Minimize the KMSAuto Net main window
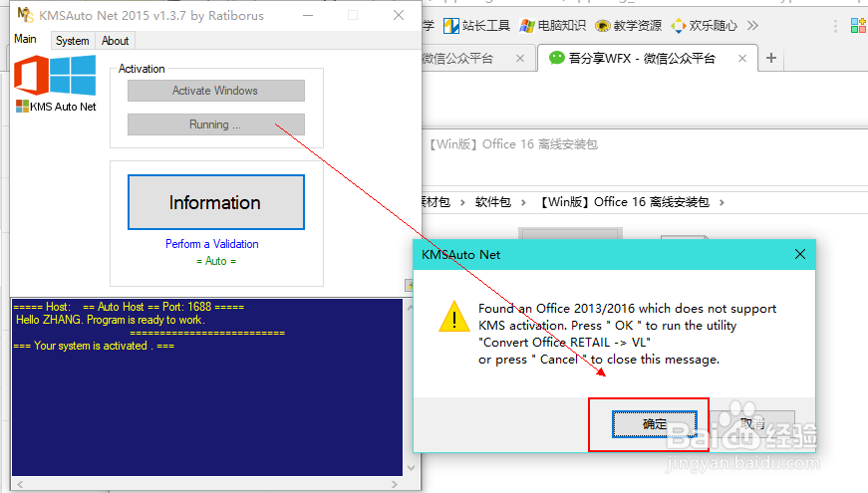Image resolution: width=868 pixels, height=493 pixels. 308,16
